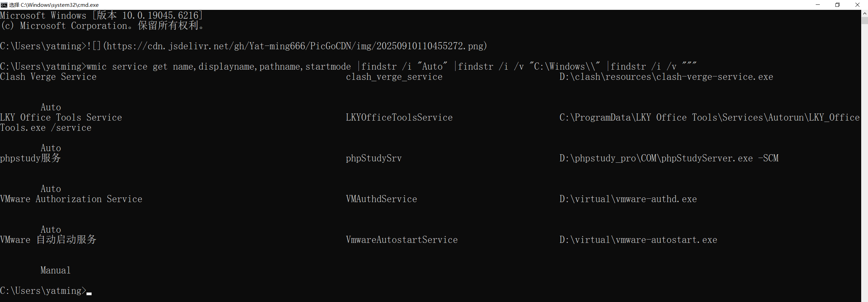Click the vertical scrollbar thumb
The image size is (868, 302).
[865, 20]
